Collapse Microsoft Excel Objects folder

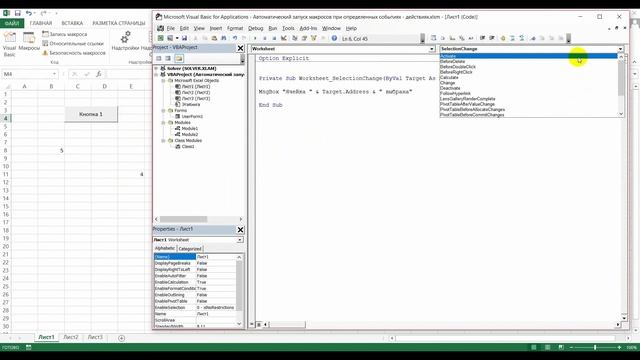pos(164,81)
